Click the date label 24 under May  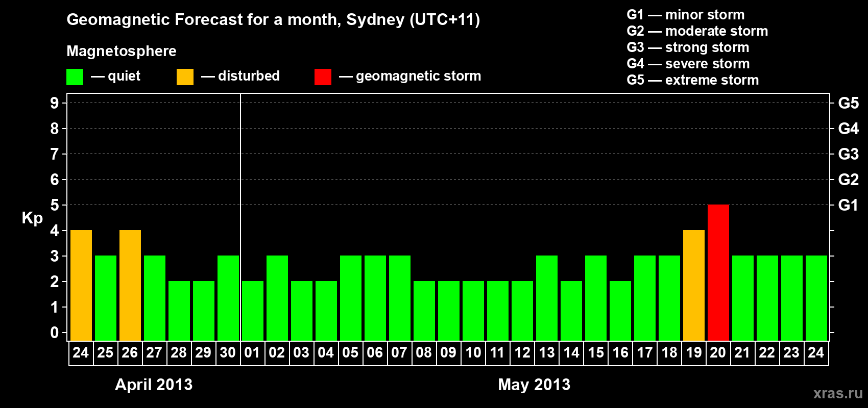coord(816,352)
